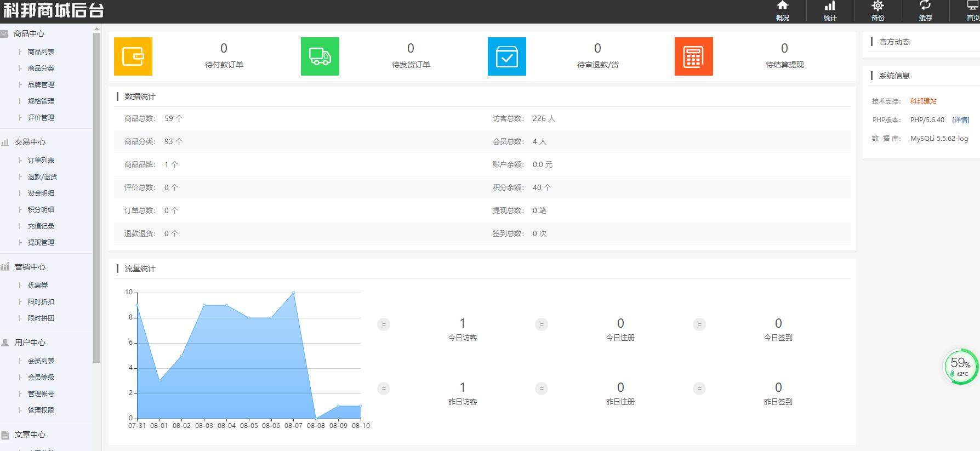980x451 pixels.
Task: Click the yellow wallet 待付款订单 icon
Action: tap(133, 56)
